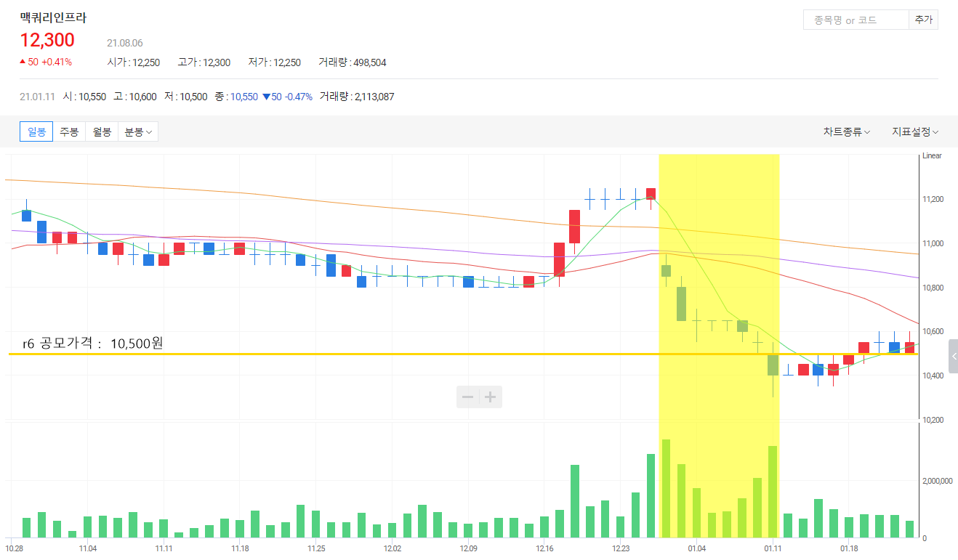Viewport: 958px width, 560px height.
Task: Click the Linear scale label
Action: (x=932, y=156)
